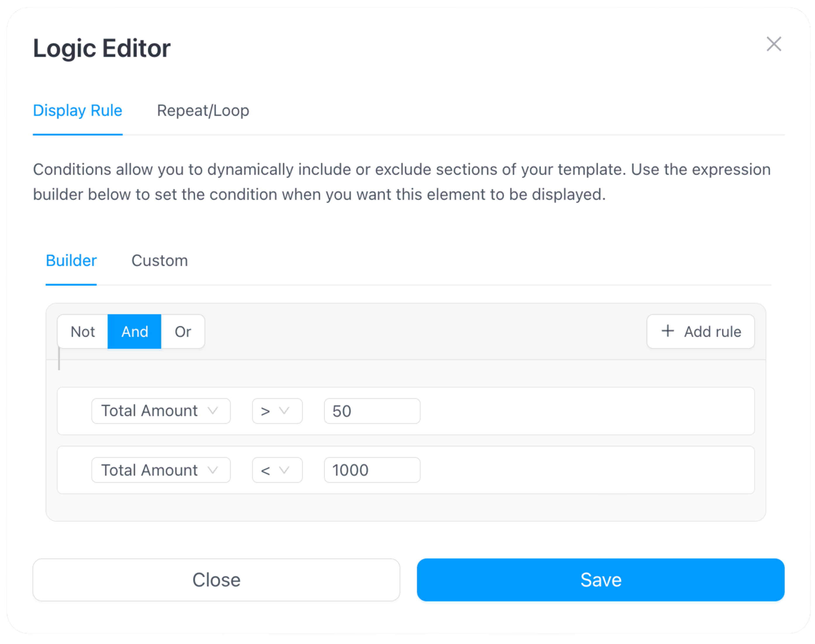Open second rule's Total Amount field dropdown
The height and width of the screenshot is (644, 815).
pos(161,470)
